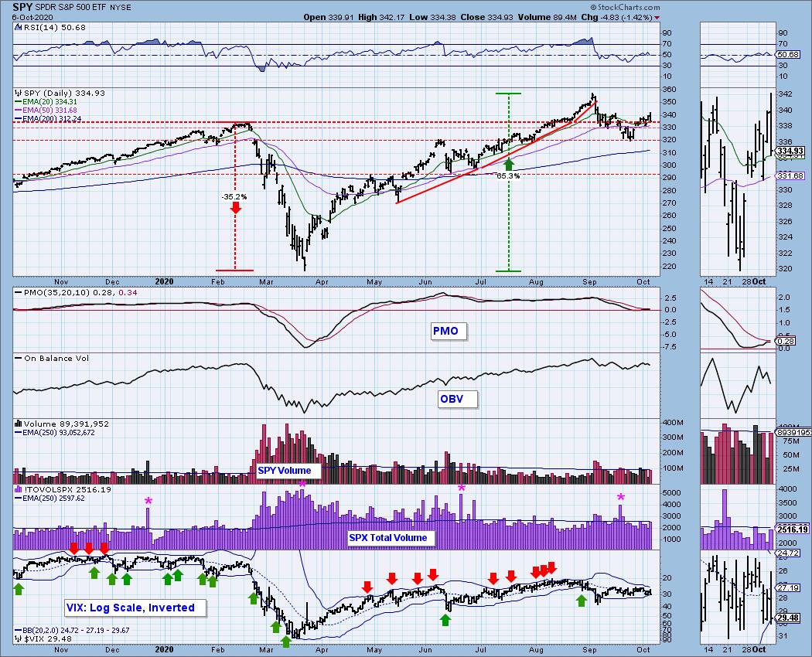Click the red down arrow below -35.2%
This screenshot has height=657, width=812.
[x=235, y=208]
